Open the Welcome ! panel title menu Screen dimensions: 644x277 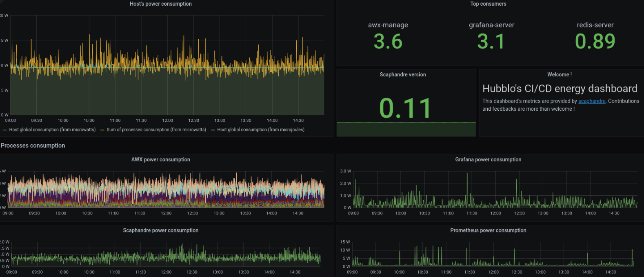tap(560, 74)
